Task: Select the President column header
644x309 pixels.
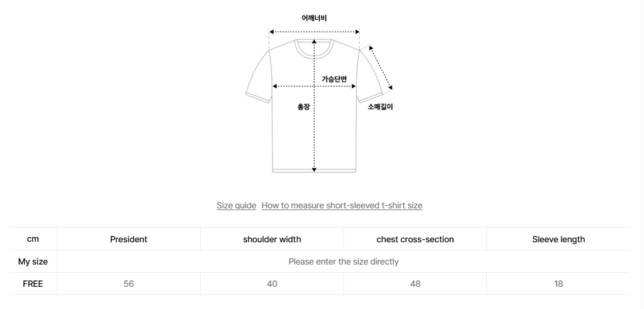Action: tap(128, 239)
